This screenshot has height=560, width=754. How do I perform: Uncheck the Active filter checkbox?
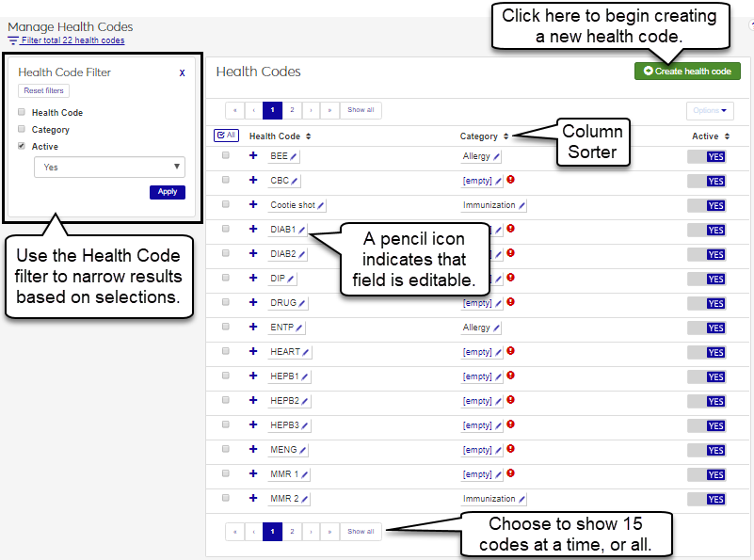(22, 146)
